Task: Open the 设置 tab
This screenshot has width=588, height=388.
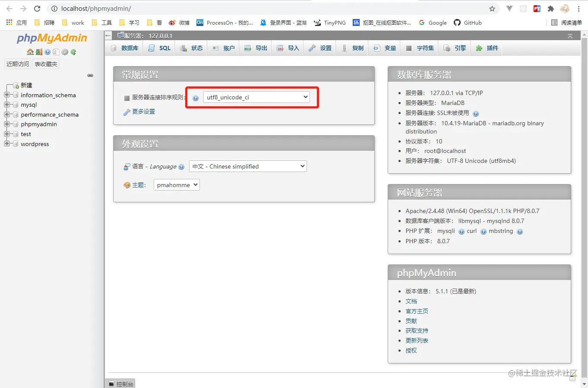Action: point(320,48)
